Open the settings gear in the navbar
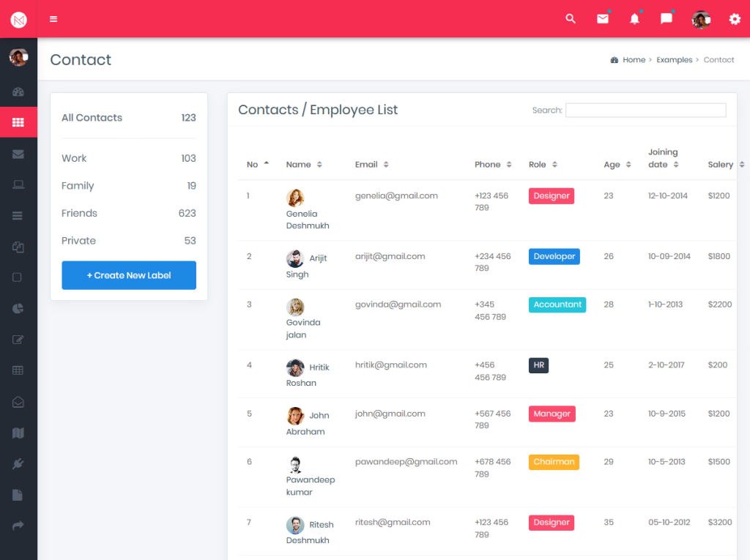The width and height of the screenshot is (750, 560). (735, 19)
